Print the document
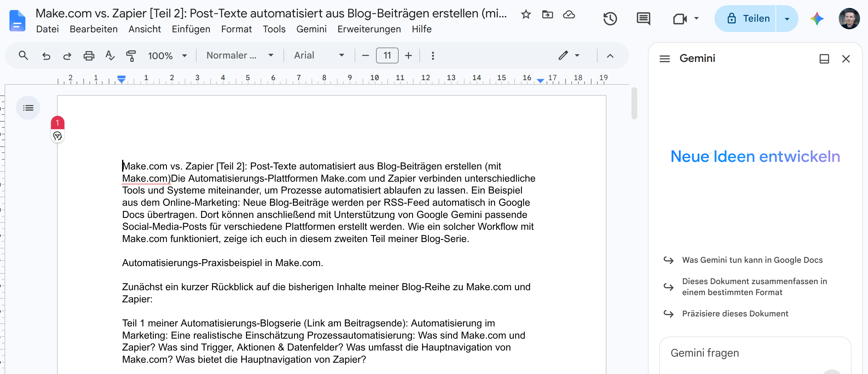 (x=89, y=55)
